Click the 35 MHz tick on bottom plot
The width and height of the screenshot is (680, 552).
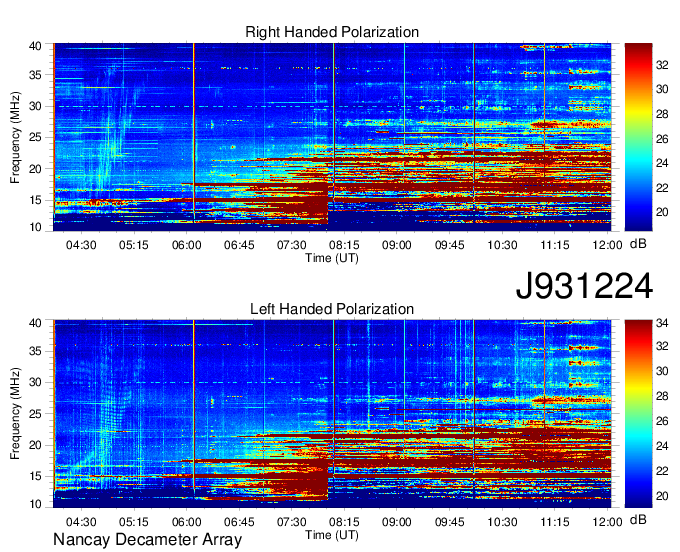[35, 351]
